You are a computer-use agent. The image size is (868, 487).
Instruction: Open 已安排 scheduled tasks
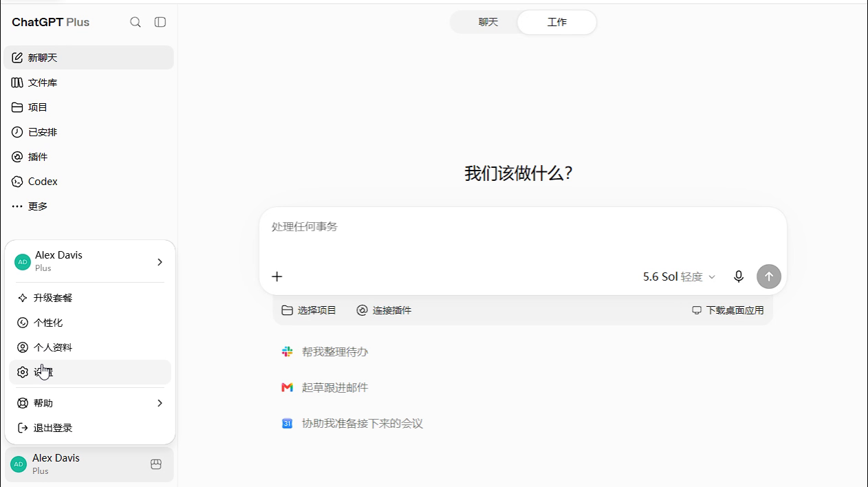click(x=89, y=132)
